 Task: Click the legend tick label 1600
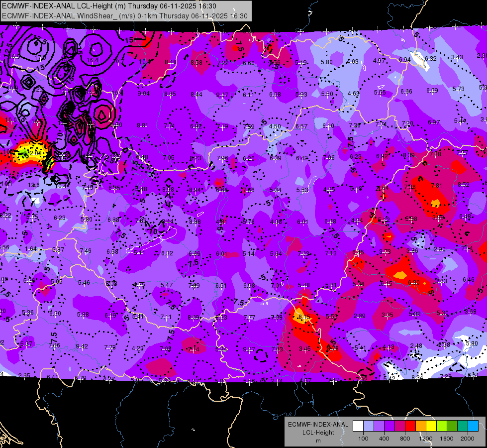447,439
